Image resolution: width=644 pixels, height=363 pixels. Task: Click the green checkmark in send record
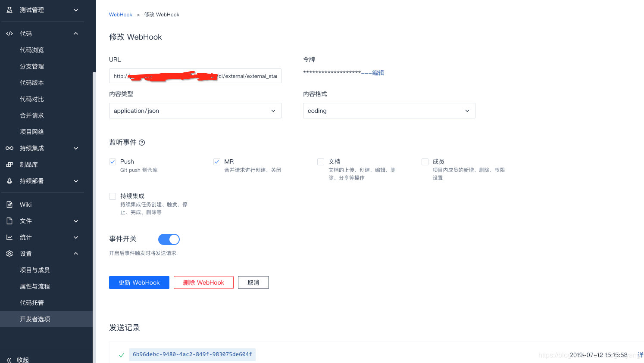122,355
